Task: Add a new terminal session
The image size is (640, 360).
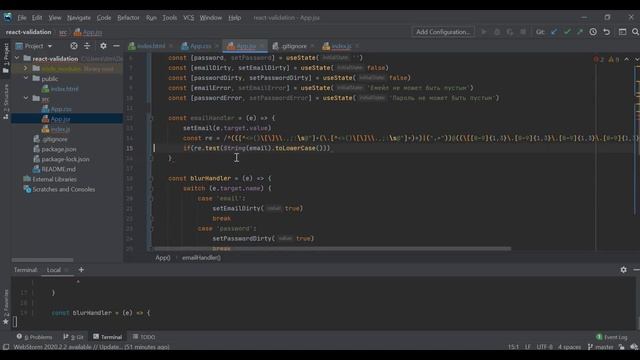Action: tap(81, 270)
